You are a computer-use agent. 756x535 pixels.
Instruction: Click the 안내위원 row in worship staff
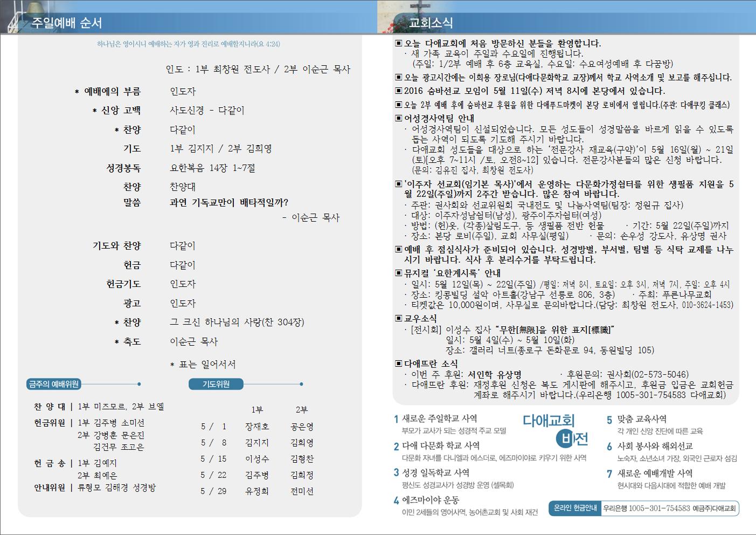[95, 488]
